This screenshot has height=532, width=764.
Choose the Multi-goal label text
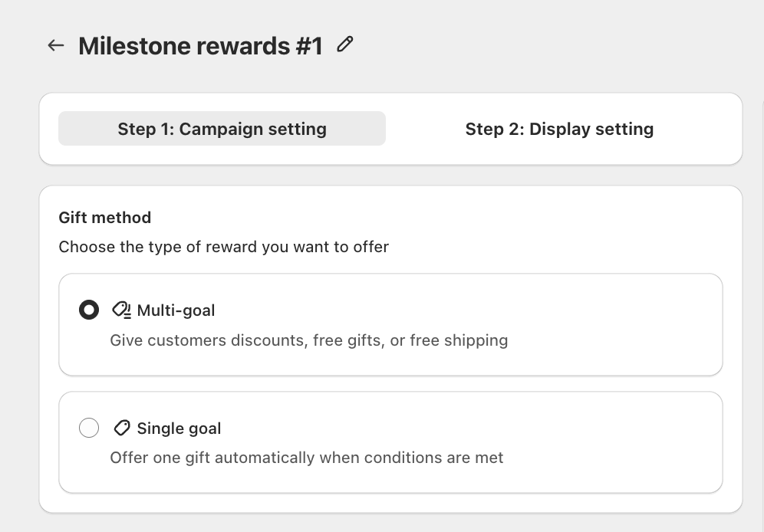point(176,310)
